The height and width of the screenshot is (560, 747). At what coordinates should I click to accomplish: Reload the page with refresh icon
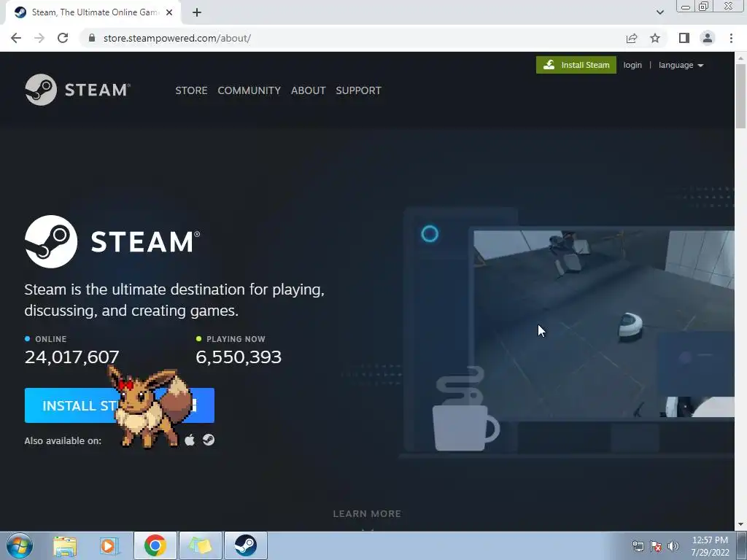pos(63,38)
